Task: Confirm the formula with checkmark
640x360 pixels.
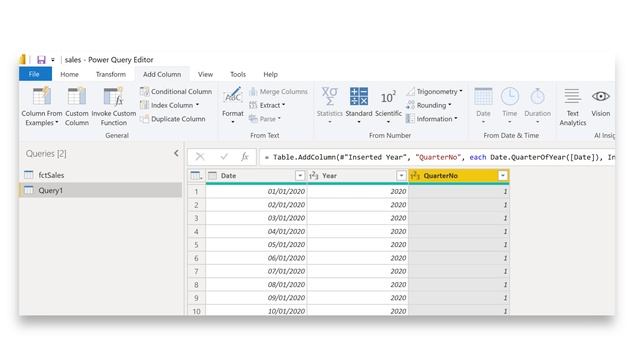Action: [x=224, y=157]
